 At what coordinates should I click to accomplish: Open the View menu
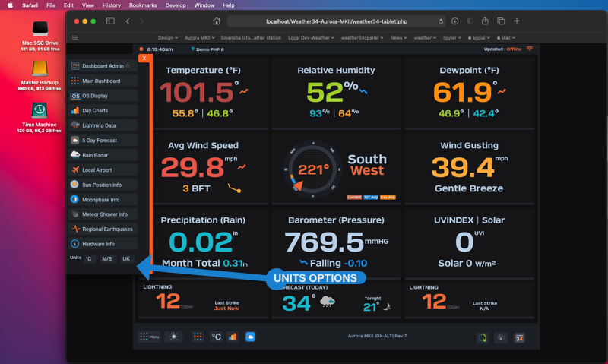[x=88, y=5]
